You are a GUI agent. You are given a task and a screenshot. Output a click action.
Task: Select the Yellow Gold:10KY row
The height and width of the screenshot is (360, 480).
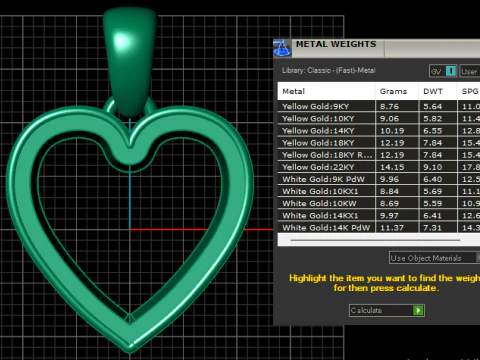click(379, 118)
